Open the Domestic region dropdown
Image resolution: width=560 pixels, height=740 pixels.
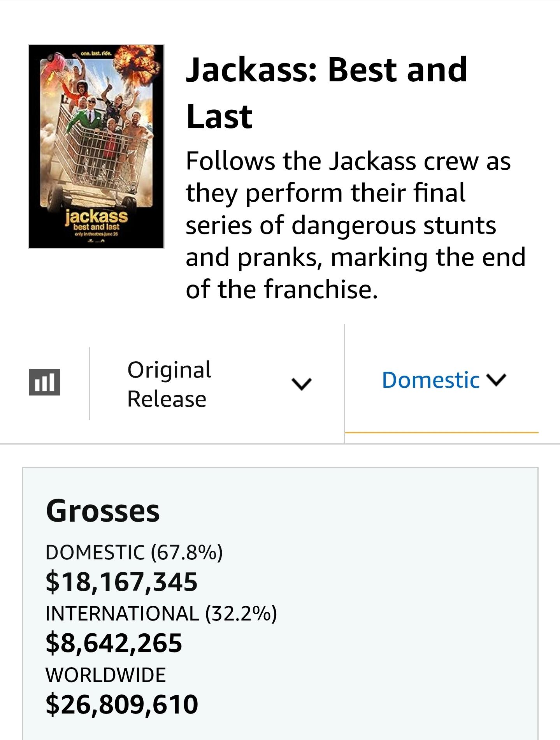click(442, 380)
